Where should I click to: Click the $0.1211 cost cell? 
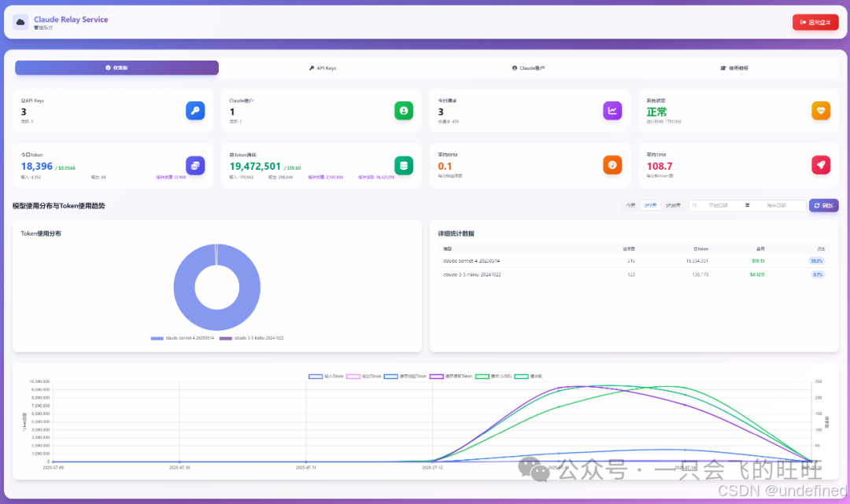(757, 274)
